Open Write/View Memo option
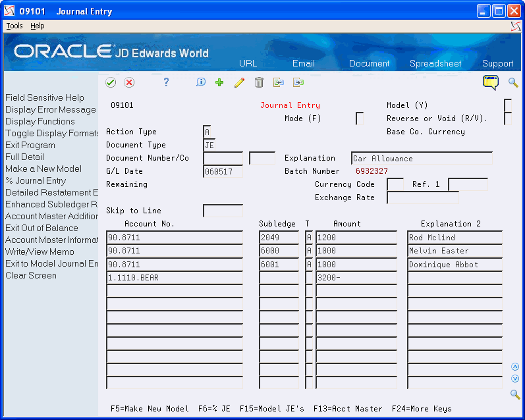This screenshot has height=420, width=525. 40,251
